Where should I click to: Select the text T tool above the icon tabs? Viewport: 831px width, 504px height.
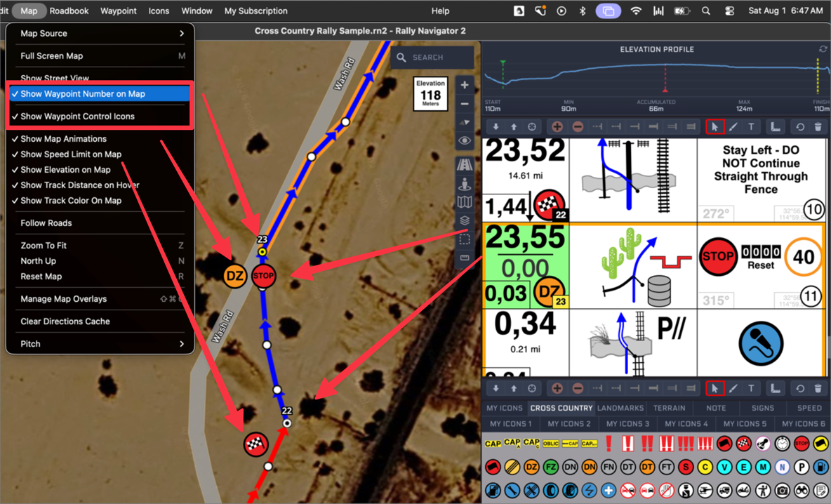tap(751, 388)
